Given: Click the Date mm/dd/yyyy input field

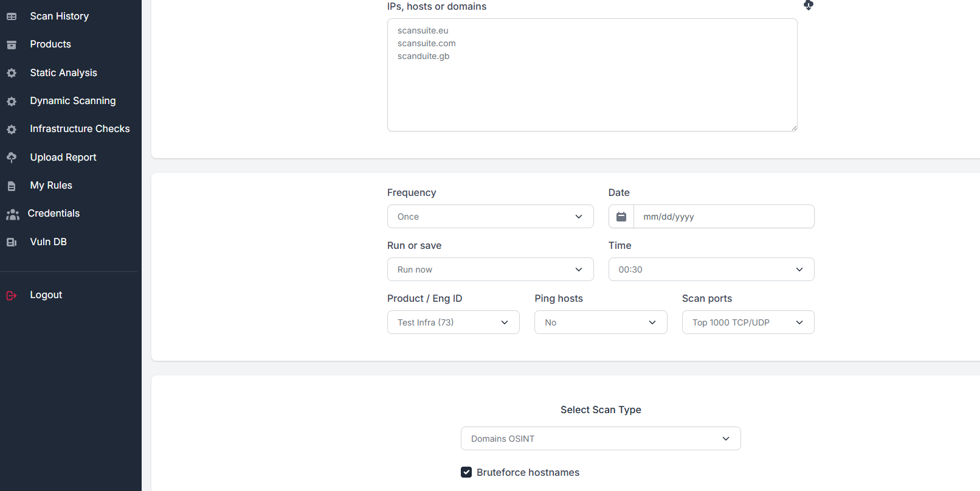Looking at the screenshot, I should 724,217.
